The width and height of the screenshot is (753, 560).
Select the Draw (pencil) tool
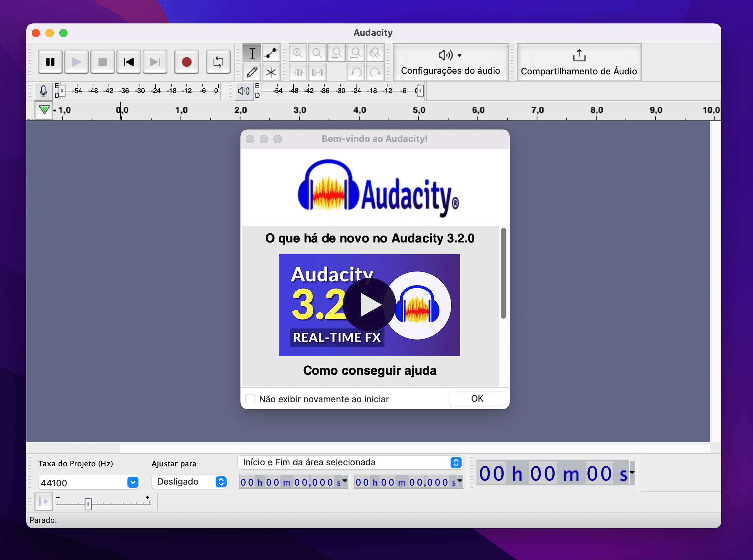tap(252, 72)
